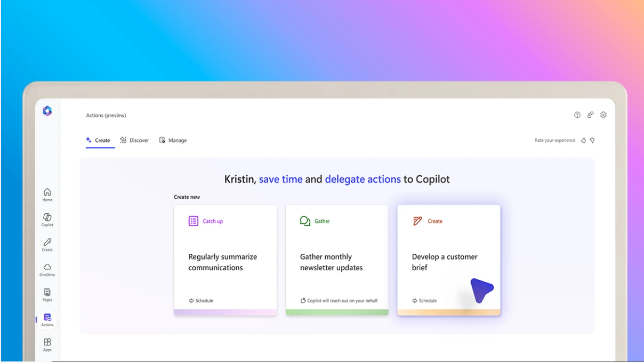Select the Create tab at top

click(99, 140)
